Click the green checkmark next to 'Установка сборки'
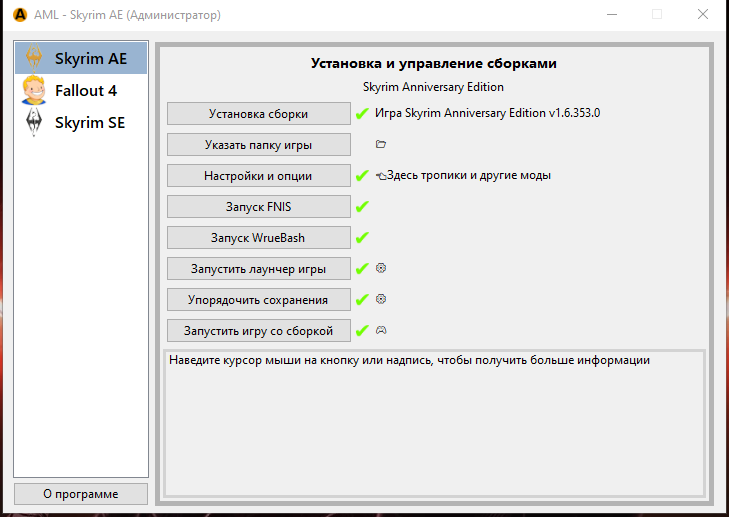This screenshot has width=729, height=517. click(362, 114)
